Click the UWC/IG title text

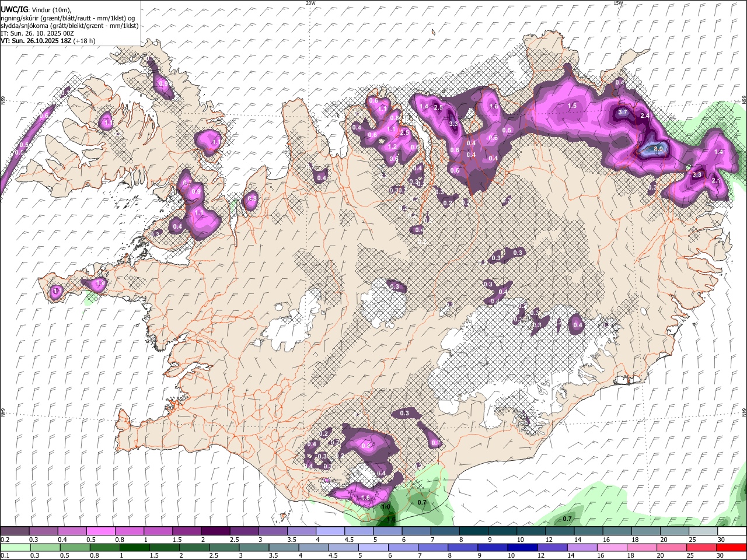click(x=15, y=9)
